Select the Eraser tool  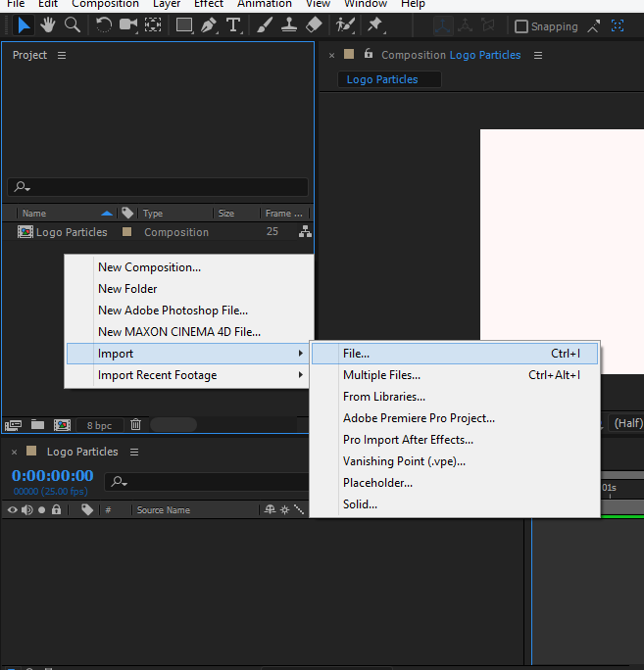coord(314,25)
